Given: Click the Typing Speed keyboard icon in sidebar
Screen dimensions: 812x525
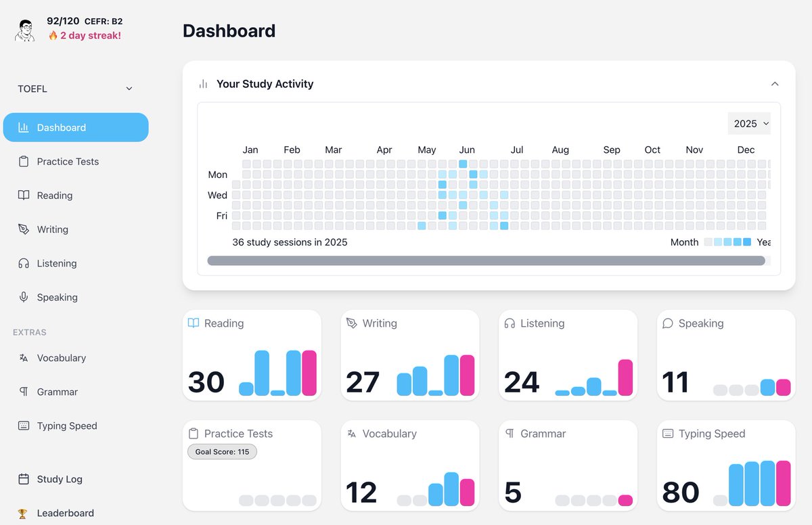Looking at the screenshot, I should (x=24, y=426).
